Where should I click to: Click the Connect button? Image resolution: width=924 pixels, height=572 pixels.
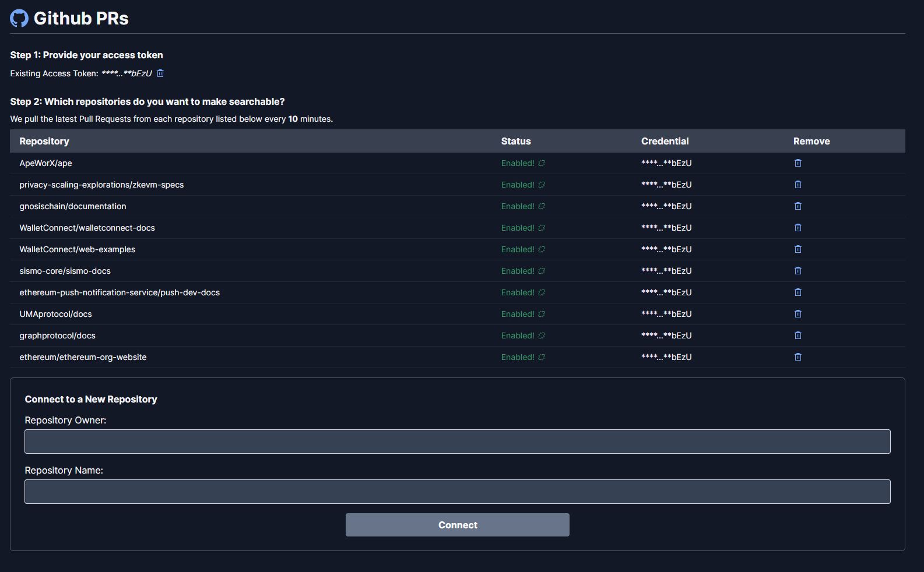(x=458, y=525)
